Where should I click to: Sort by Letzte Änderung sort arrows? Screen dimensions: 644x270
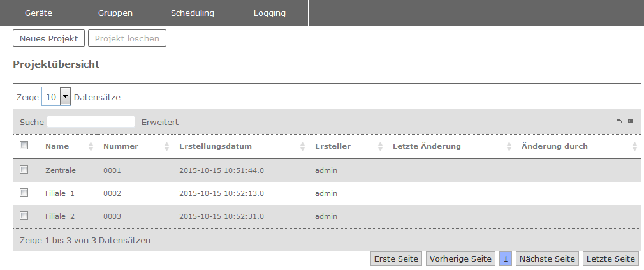click(509, 147)
